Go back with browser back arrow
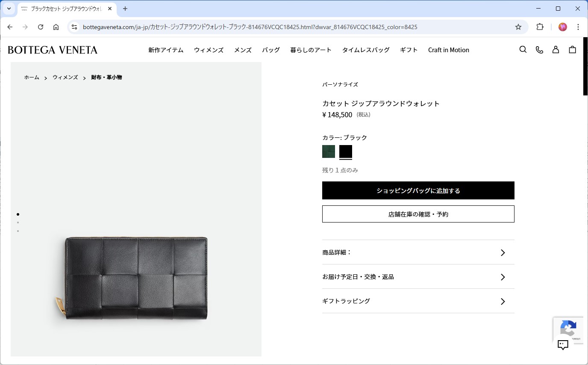 (10, 27)
